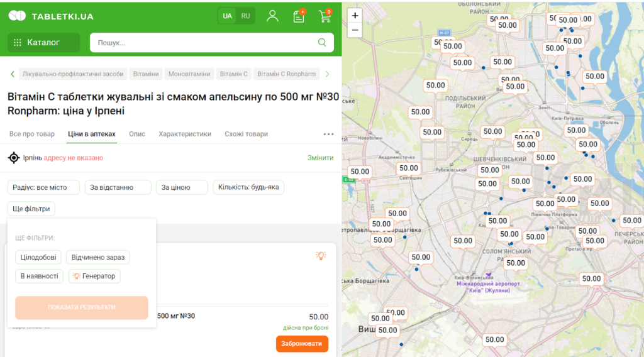Viewport: 644px width, 357px height.
Task: Switch to the Опис tab
Action: (137, 134)
